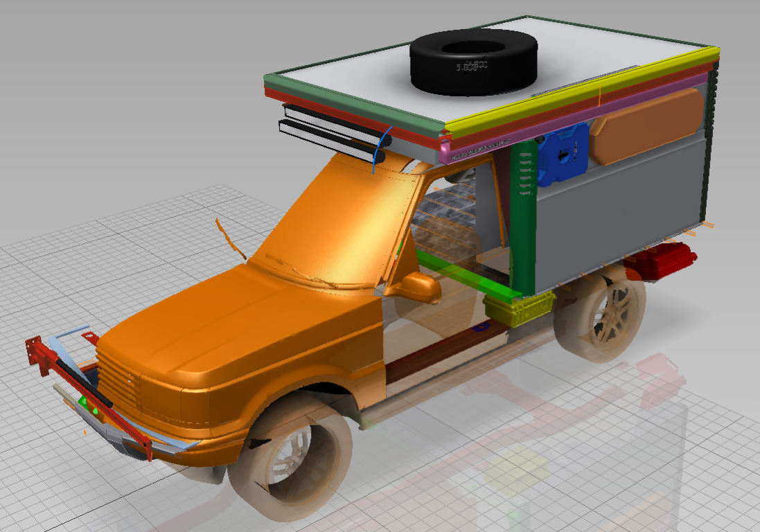This screenshot has height=532, width=760.
Task: Pick the yellow-green storage case under camper
Action: click(519, 308)
